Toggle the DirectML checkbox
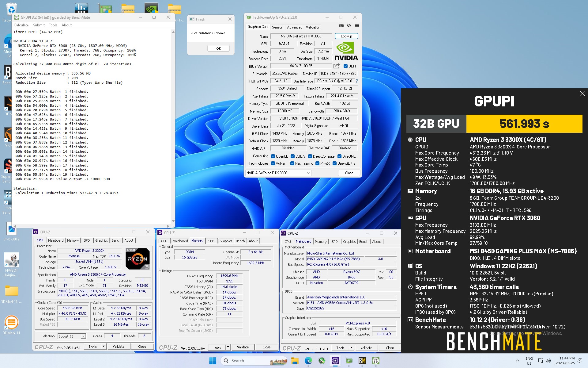This screenshot has height=368, width=588. [339, 156]
